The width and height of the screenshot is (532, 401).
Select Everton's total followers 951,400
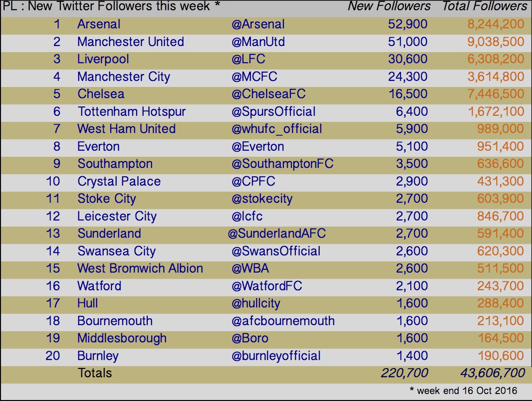pyautogui.click(x=500, y=147)
